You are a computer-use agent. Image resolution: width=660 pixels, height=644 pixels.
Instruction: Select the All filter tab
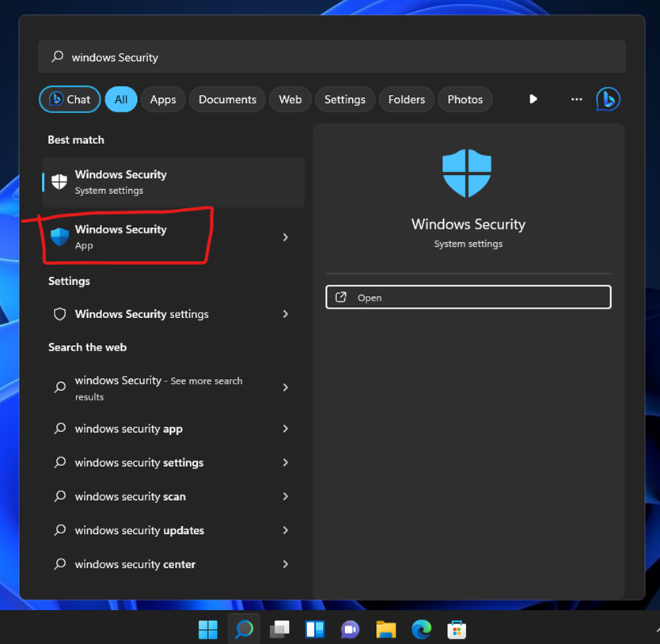pos(121,100)
